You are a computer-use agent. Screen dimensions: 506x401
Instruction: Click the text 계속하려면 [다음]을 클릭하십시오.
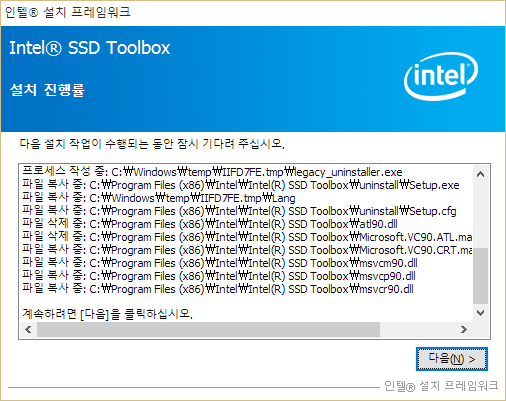[x=107, y=314]
